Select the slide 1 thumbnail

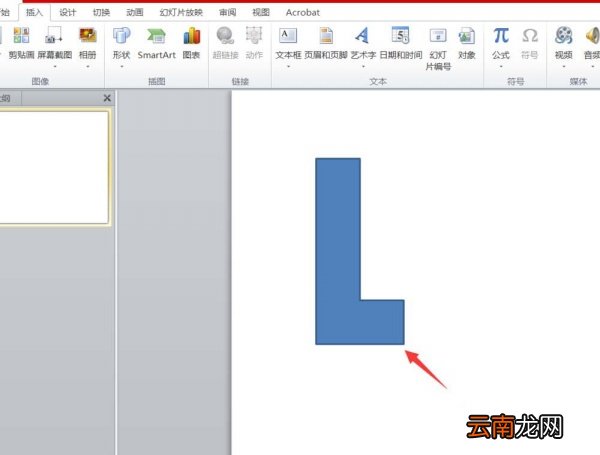tap(54, 168)
